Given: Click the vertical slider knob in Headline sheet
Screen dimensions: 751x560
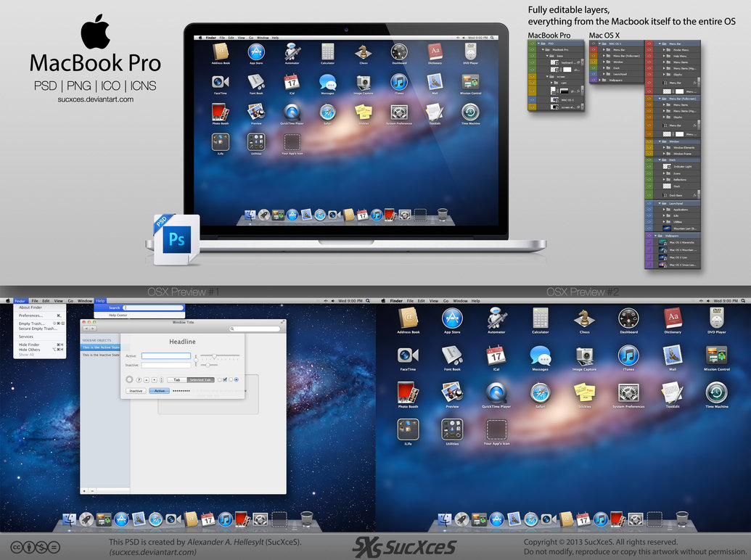Looking at the screenshot, I should point(196,360).
